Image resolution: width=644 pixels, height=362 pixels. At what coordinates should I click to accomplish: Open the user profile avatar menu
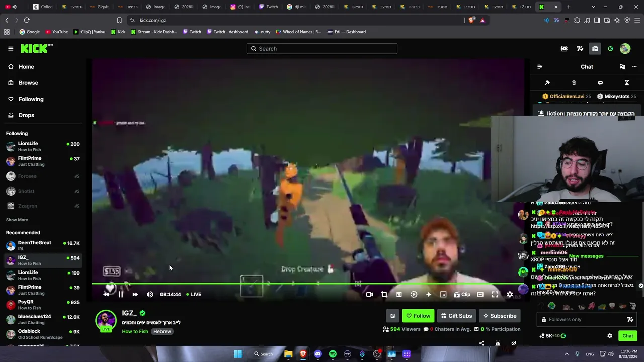pyautogui.click(x=625, y=49)
